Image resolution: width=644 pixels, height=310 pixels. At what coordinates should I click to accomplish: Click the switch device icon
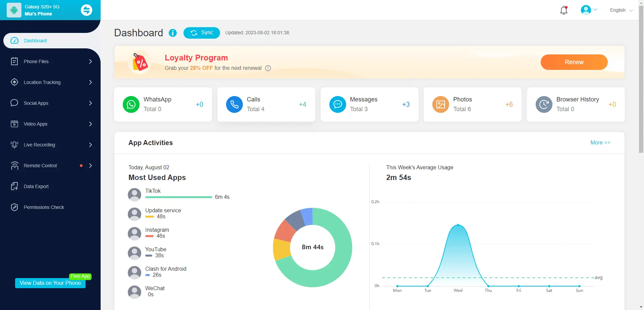coord(87,10)
